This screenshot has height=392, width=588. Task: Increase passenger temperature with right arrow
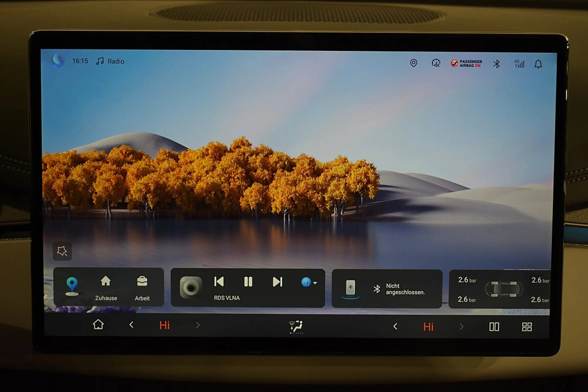[462, 327]
